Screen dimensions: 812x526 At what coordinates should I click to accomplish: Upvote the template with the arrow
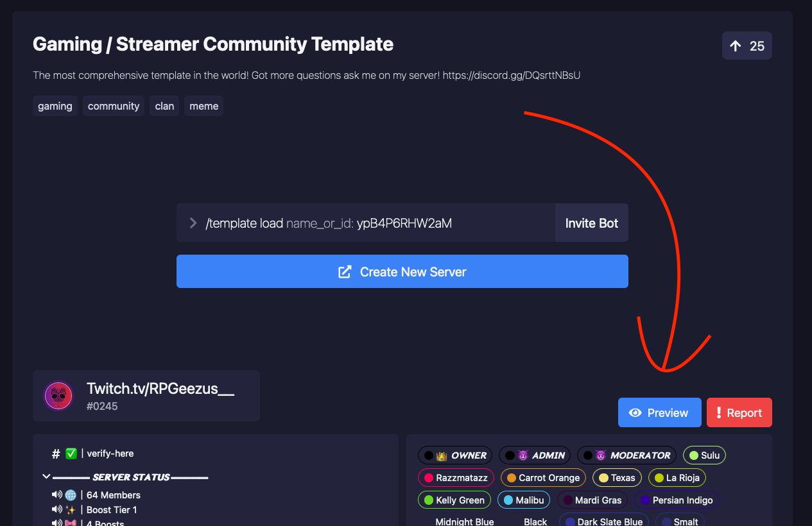click(x=736, y=46)
